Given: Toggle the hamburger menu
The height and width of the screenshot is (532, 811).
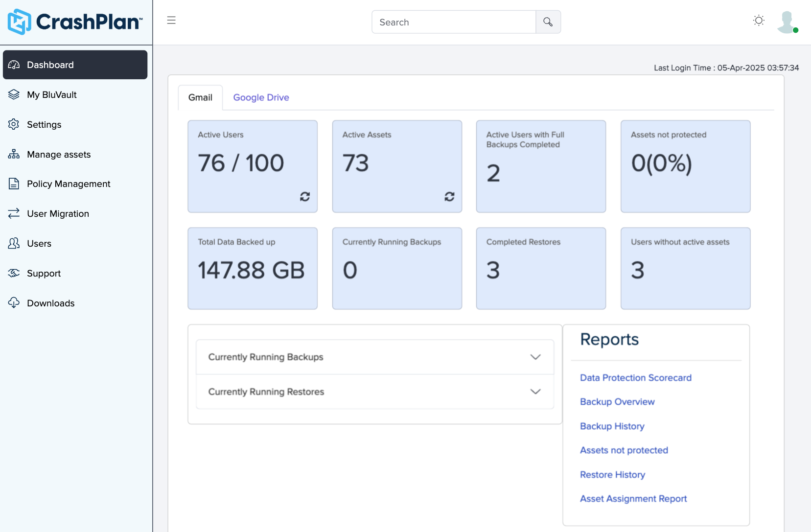Looking at the screenshot, I should [171, 20].
